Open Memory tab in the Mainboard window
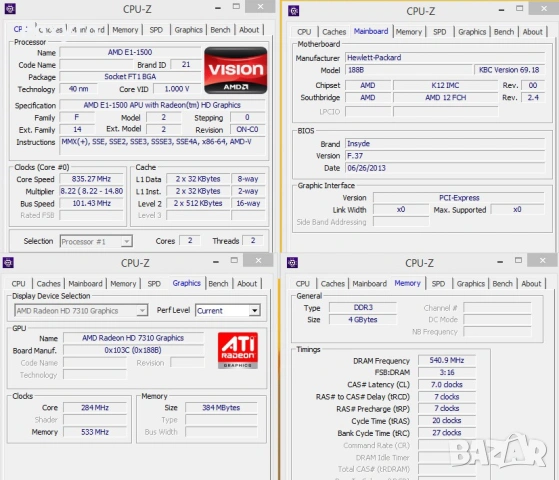This screenshot has width=559, height=480. tap(409, 32)
